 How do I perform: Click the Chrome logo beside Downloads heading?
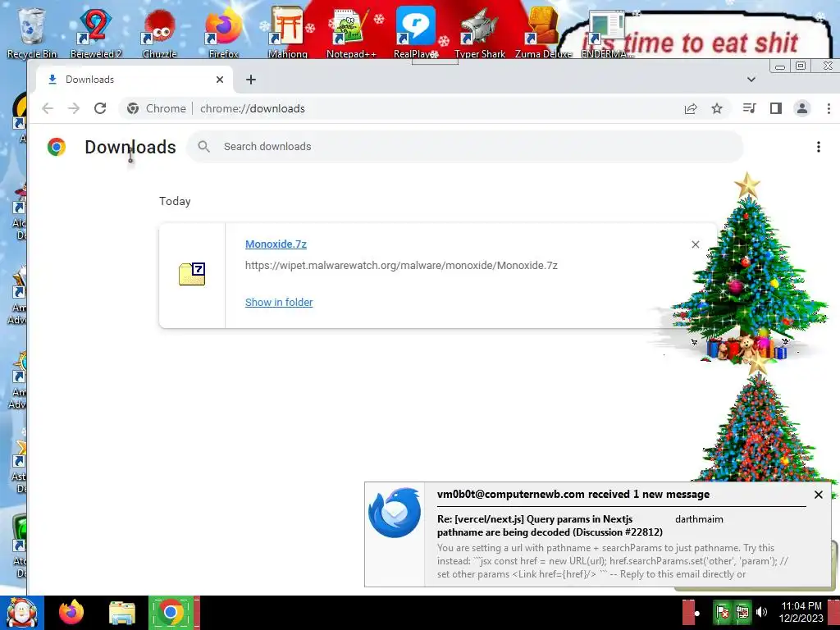pyautogui.click(x=57, y=147)
